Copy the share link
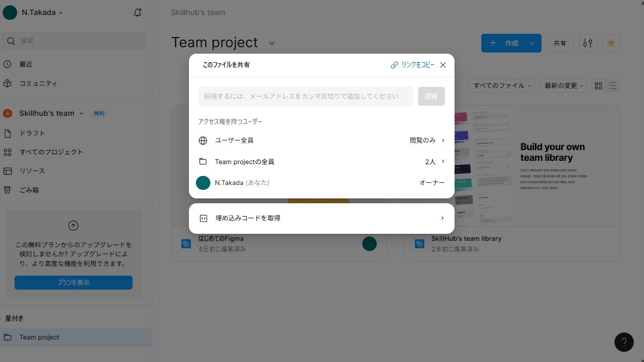Screen dimensions: 644x362 [412, 65]
